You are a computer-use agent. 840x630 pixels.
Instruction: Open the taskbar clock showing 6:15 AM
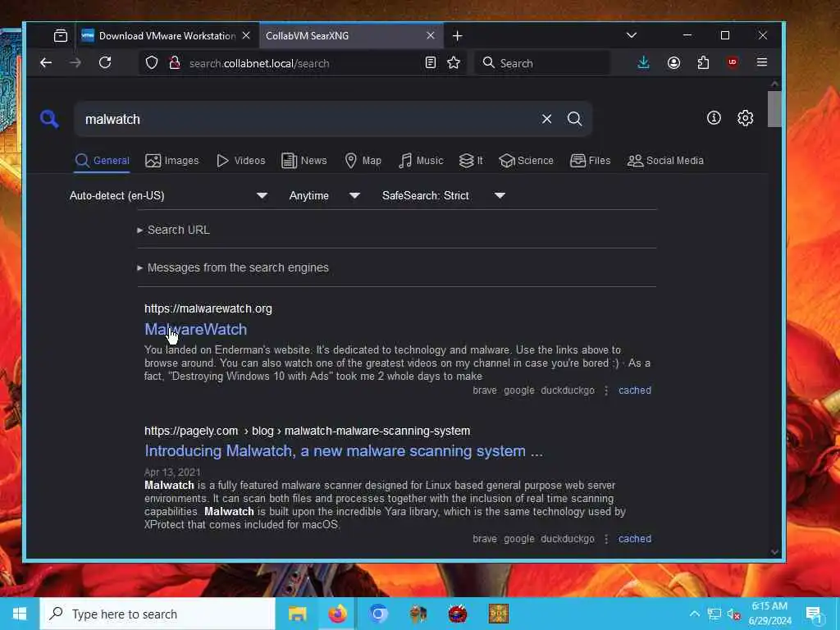769,614
